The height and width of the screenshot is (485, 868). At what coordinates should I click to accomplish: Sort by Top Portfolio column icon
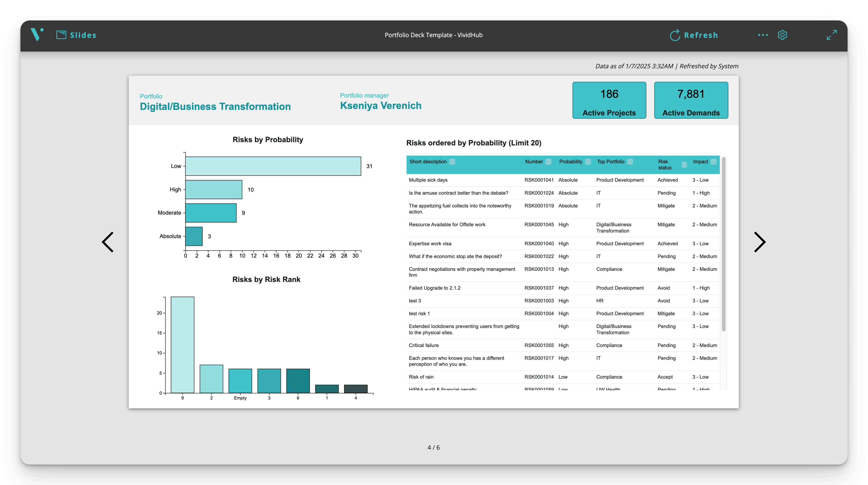pos(630,162)
